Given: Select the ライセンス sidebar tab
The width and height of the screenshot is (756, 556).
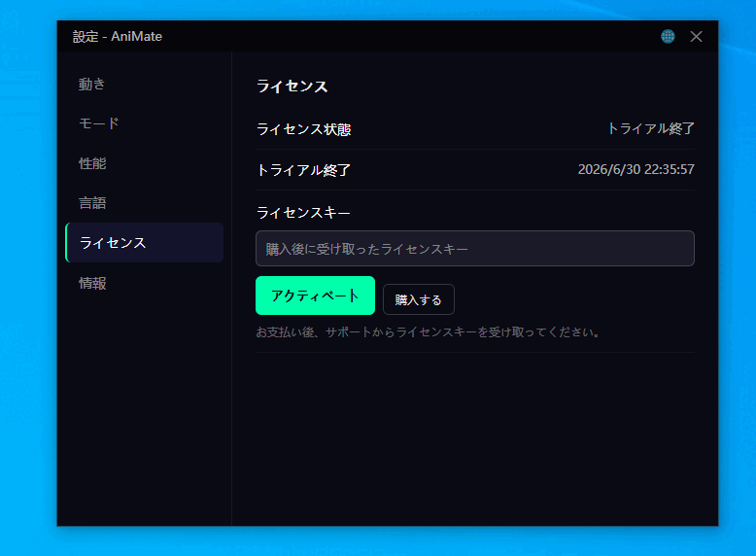Looking at the screenshot, I should (x=144, y=243).
